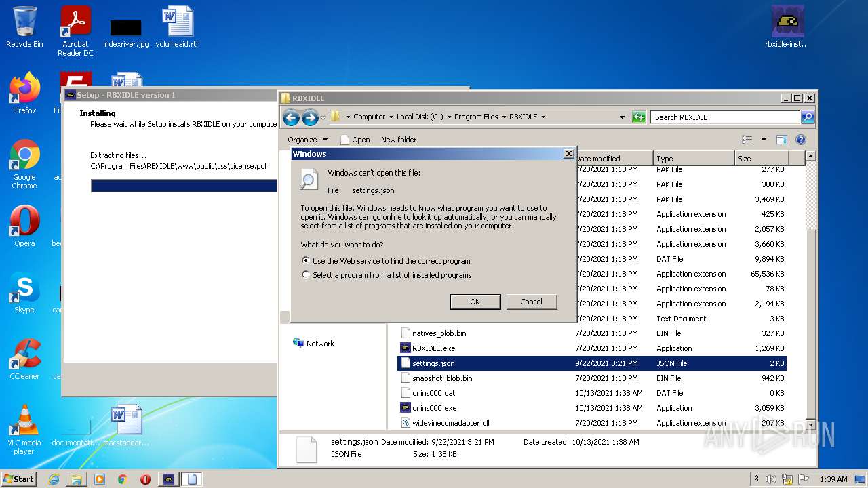Open CCleaner desktop shortcut
The width and height of the screenshot is (868, 488).
tap(24, 359)
